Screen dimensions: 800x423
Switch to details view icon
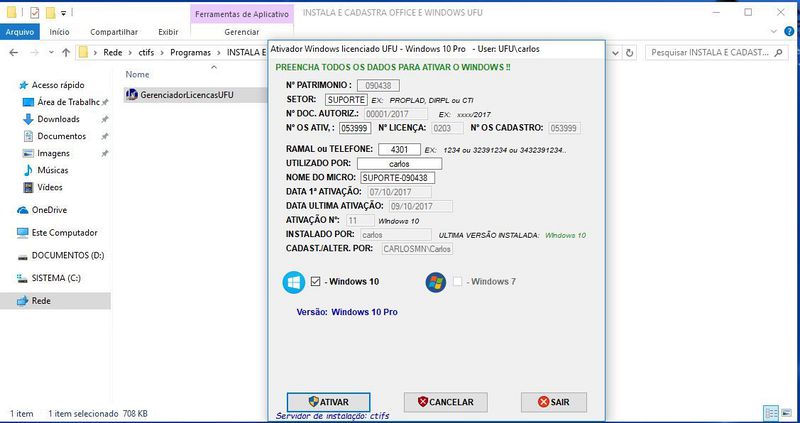(771, 413)
